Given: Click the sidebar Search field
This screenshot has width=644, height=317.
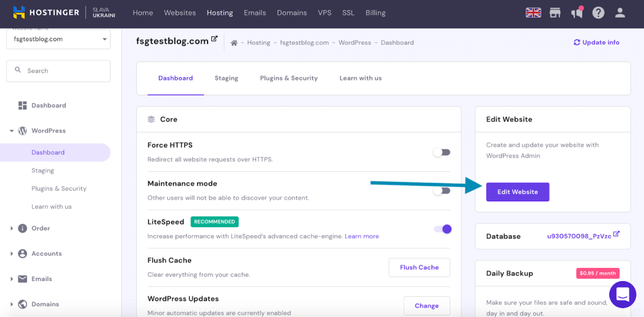Looking at the screenshot, I should (58, 70).
